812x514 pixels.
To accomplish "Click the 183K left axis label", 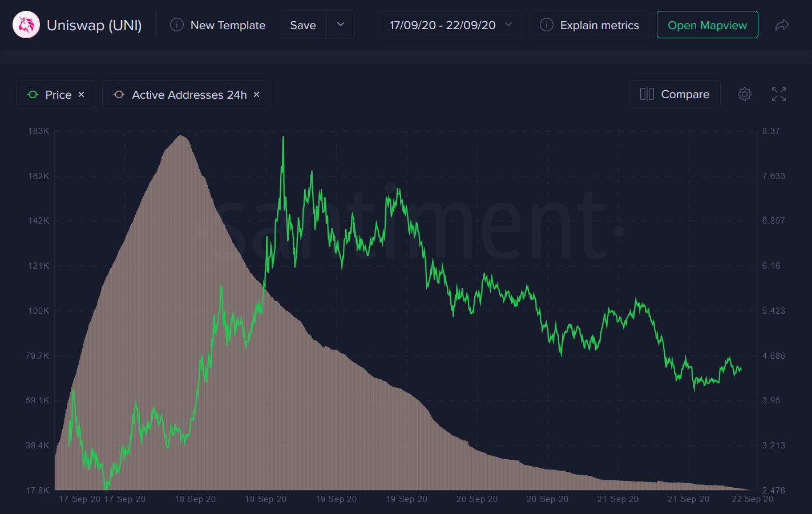I will click(39, 131).
